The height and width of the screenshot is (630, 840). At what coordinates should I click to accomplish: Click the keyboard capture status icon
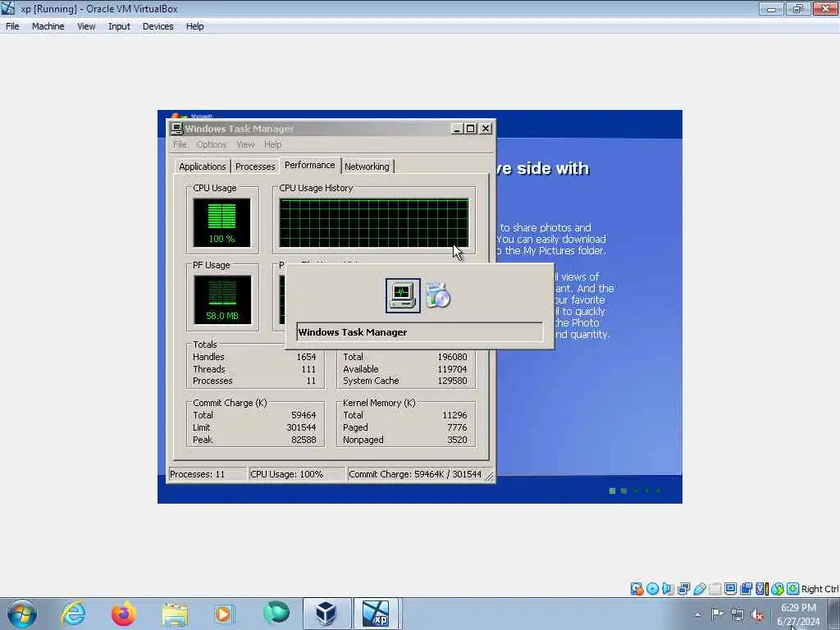click(x=793, y=589)
